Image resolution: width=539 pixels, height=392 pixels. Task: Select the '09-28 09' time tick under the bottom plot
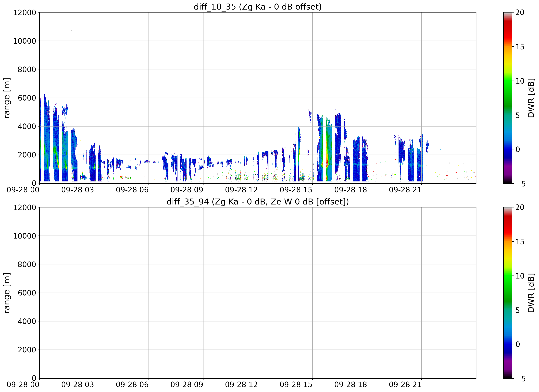tap(187, 385)
